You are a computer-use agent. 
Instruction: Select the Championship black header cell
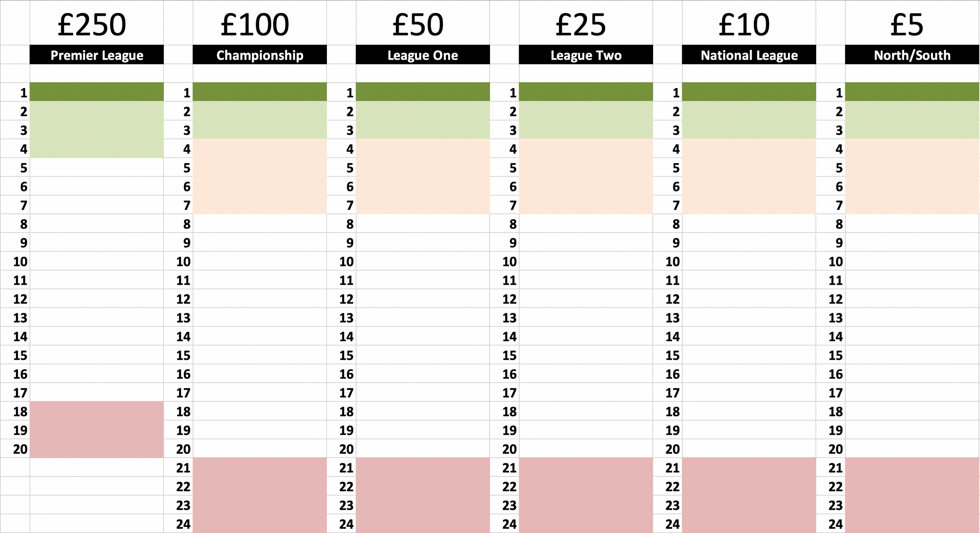pos(260,55)
